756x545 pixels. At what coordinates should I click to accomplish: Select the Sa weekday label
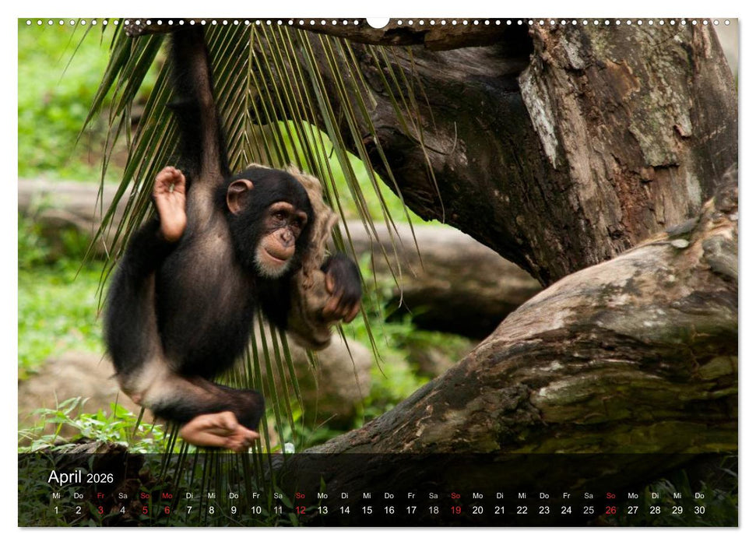(x=124, y=496)
